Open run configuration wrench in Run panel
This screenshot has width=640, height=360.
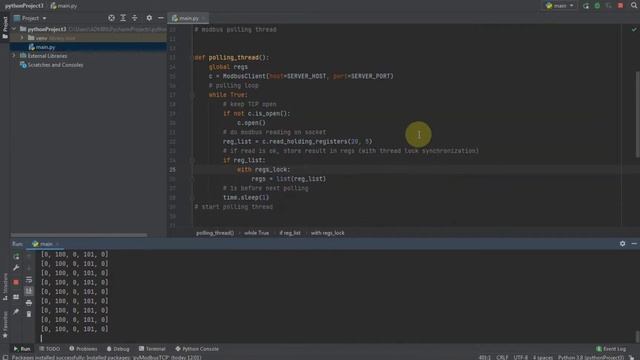coord(16,268)
